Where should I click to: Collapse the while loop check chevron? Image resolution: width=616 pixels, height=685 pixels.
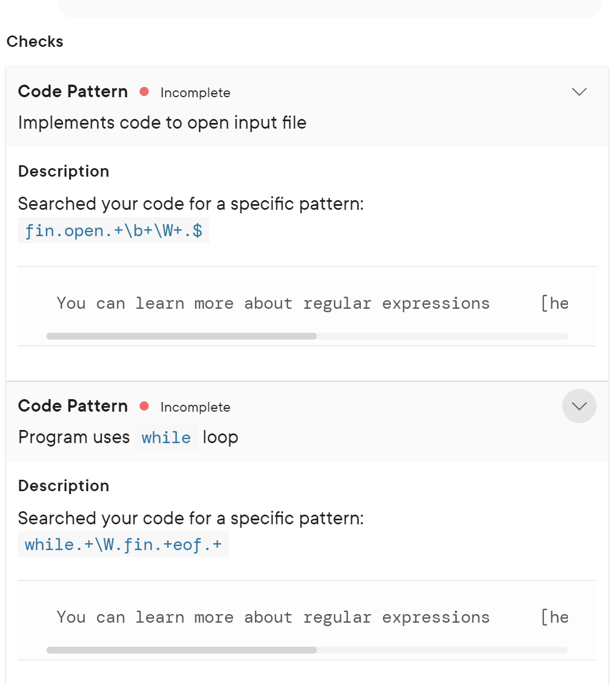coord(579,406)
